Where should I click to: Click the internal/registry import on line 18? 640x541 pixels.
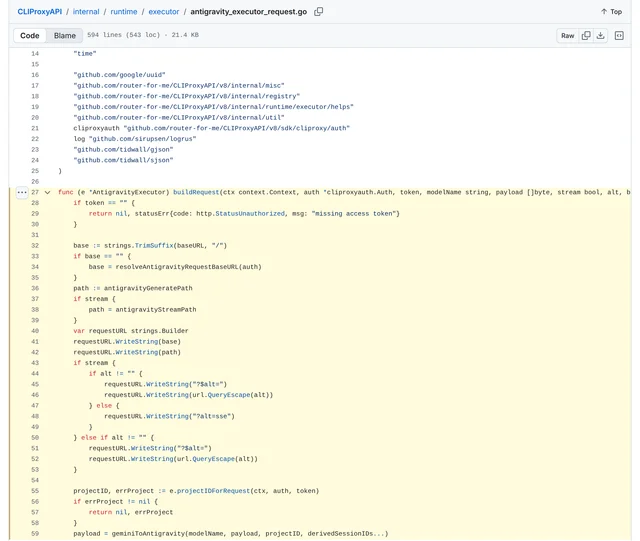(x=187, y=96)
